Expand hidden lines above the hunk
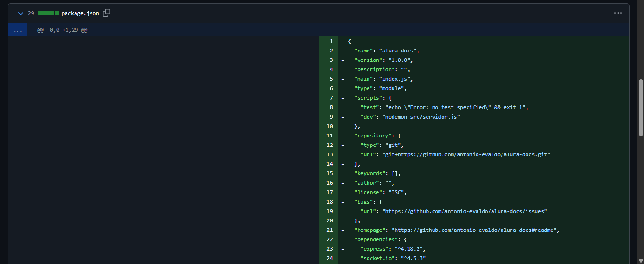The image size is (644, 264). point(17,30)
